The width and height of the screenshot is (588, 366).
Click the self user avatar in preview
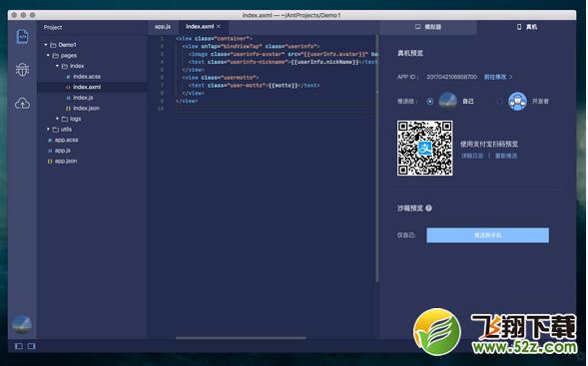click(x=448, y=101)
